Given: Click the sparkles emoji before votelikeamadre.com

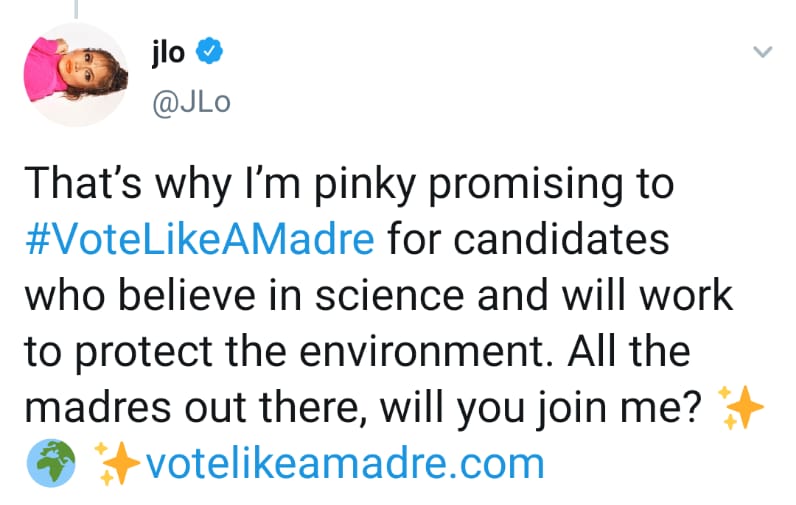Looking at the screenshot, I should click(117, 463).
